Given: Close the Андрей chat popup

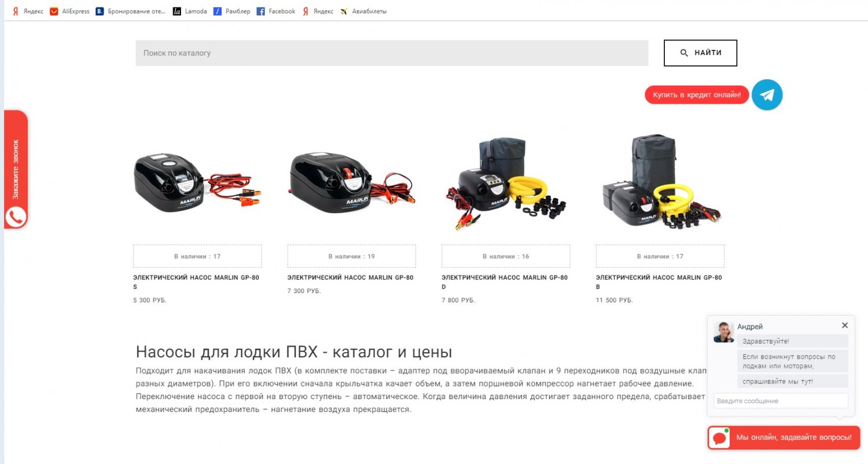Looking at the screenshot, I should (x=844, y=326).
